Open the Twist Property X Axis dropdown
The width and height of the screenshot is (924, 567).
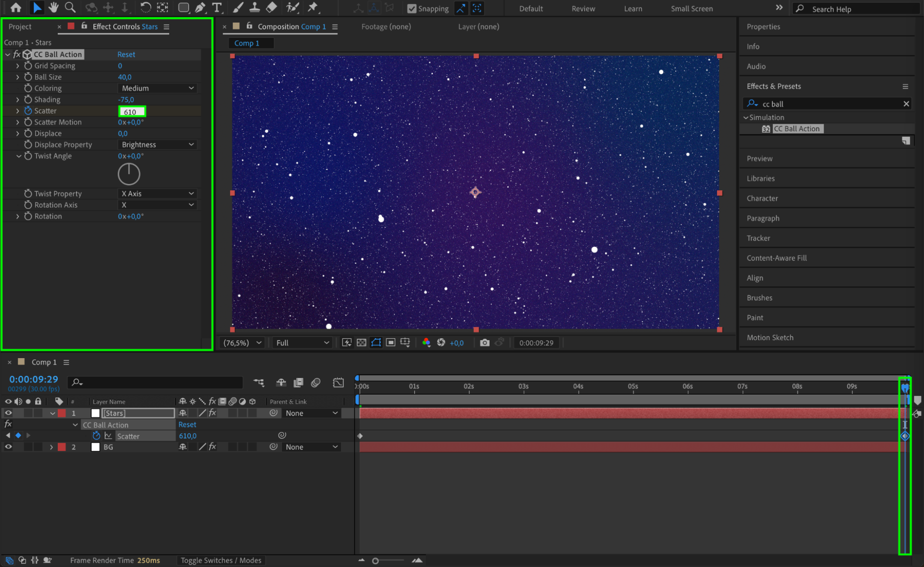157,194
